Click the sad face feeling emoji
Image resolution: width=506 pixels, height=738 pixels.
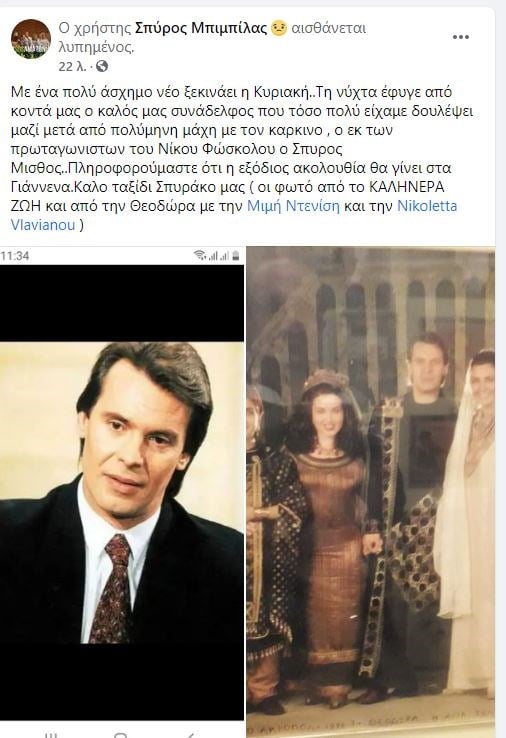[x=279, y=29]
